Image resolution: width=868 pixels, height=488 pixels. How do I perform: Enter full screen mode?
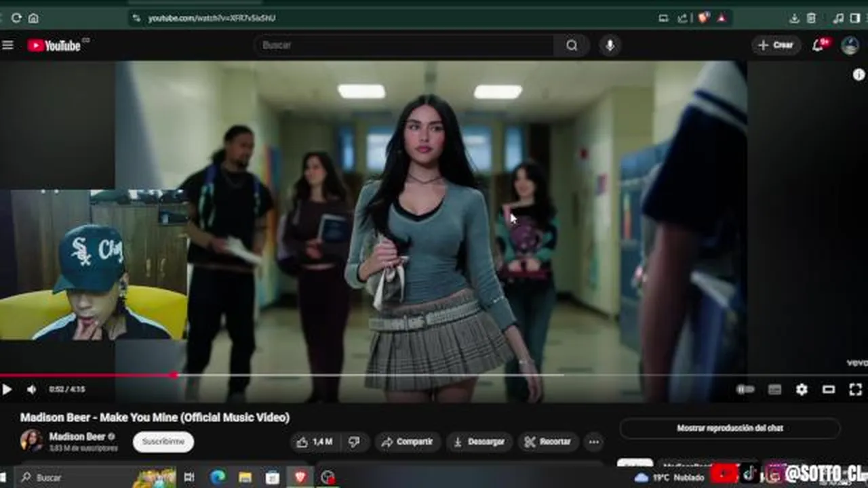(855, 389)
